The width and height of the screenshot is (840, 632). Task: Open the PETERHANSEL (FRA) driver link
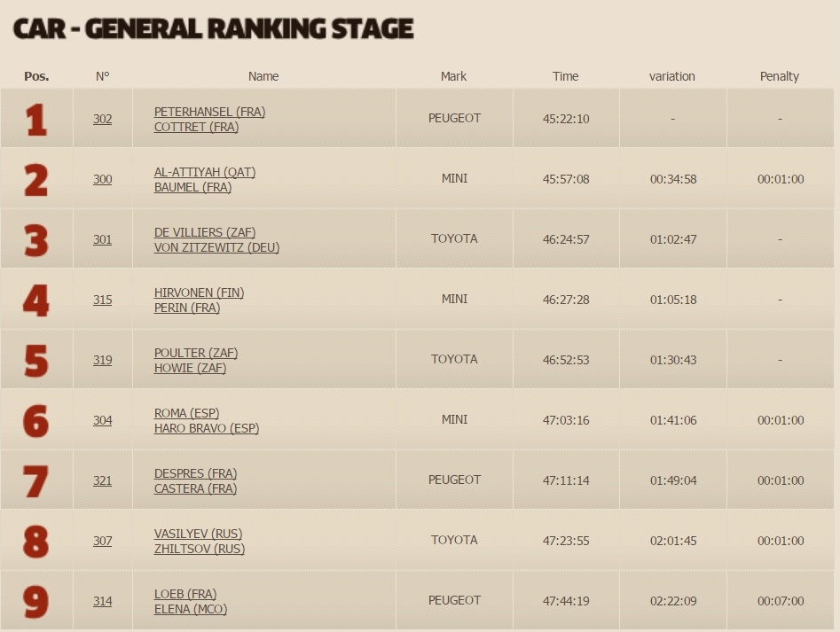(x=209, y=112)
